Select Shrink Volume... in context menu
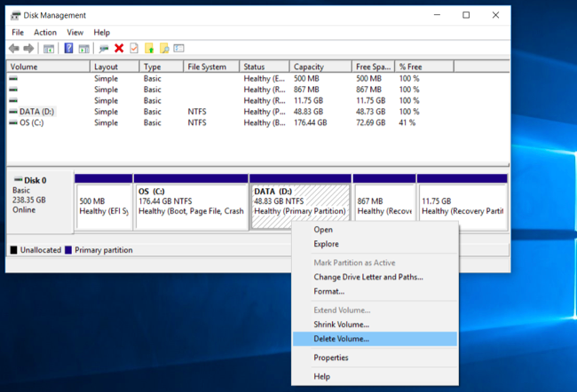This screenshot has height=392, width=577. [x=341, y=325]
